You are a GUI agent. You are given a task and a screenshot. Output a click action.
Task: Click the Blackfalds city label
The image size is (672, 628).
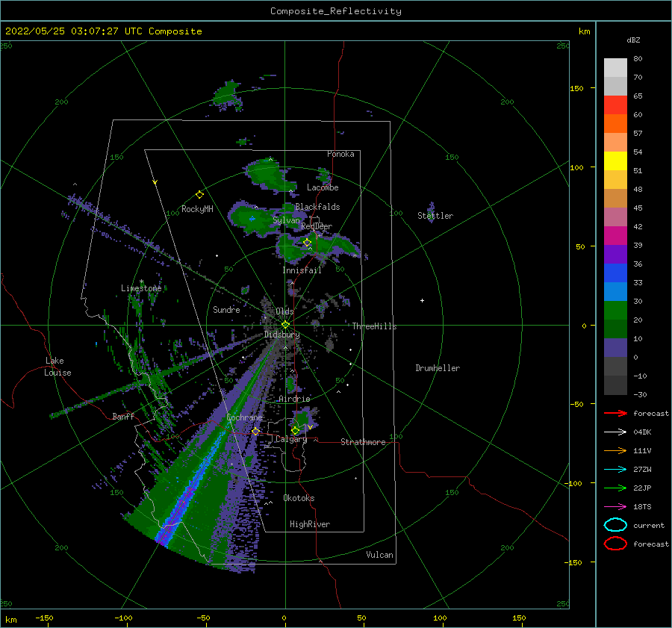317,207
